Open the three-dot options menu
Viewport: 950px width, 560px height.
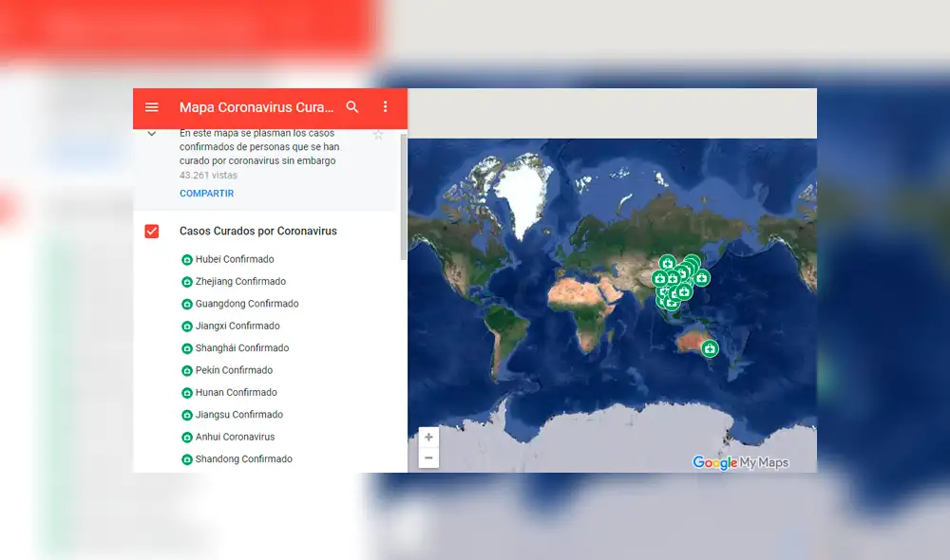coord(385,107)
